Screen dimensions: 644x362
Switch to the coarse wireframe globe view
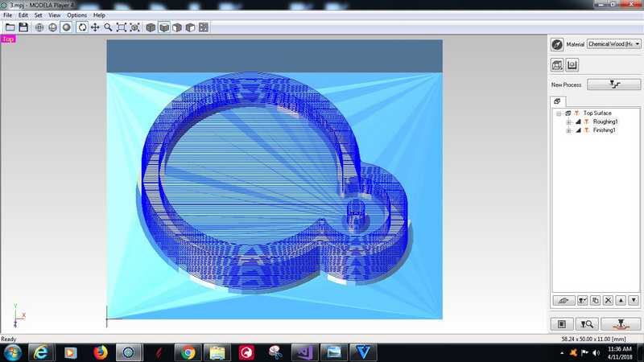tap(52, 27)
